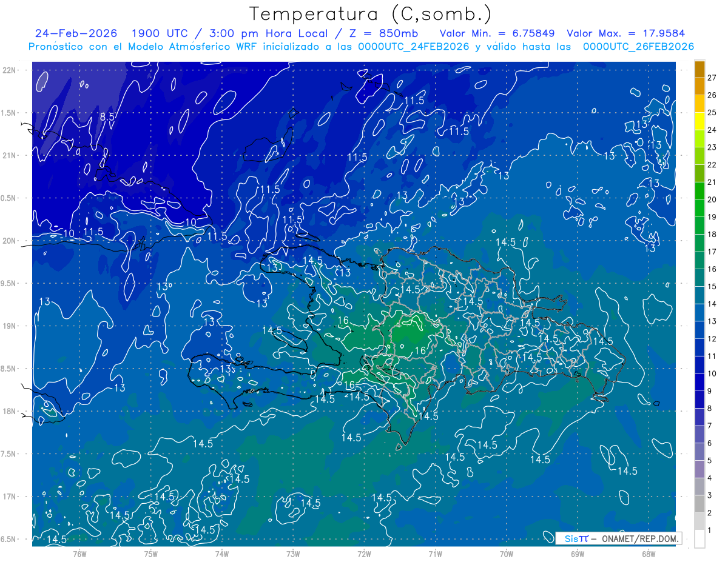Click the '1' colorbar scale label
The height and width of the screenshot is (562, 728).
[710, 530]
